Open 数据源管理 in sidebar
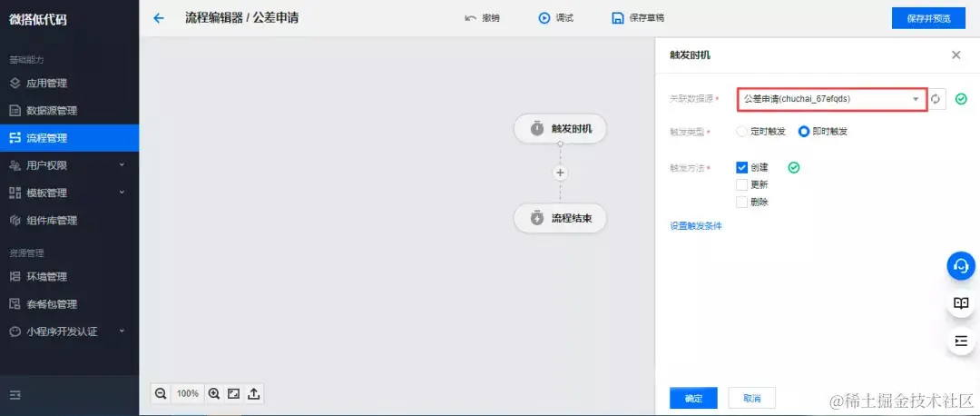 tap(69, 111)
